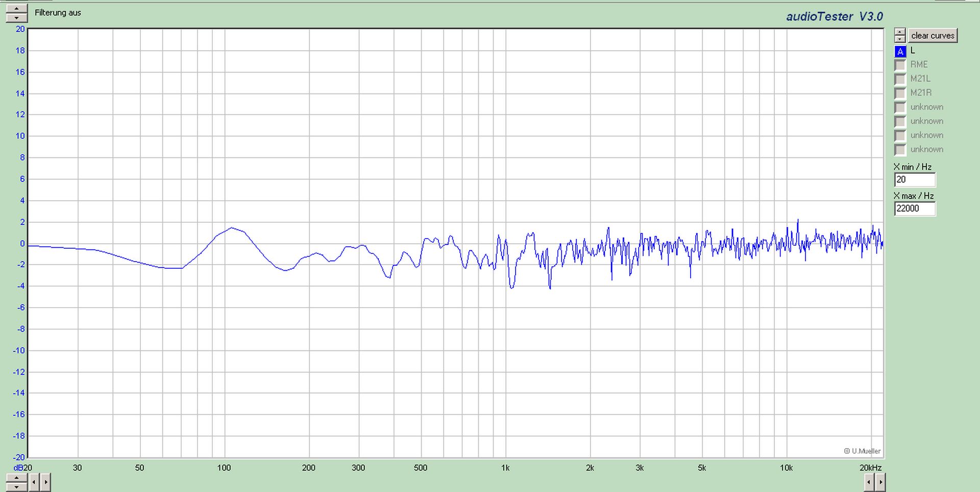Click the L curve label

coord(913,50)
